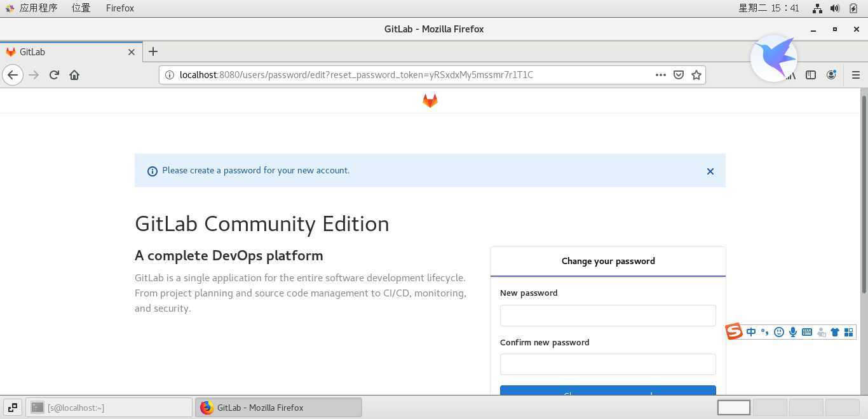Click the Sogou input method logo

click(x=734, y=331)
